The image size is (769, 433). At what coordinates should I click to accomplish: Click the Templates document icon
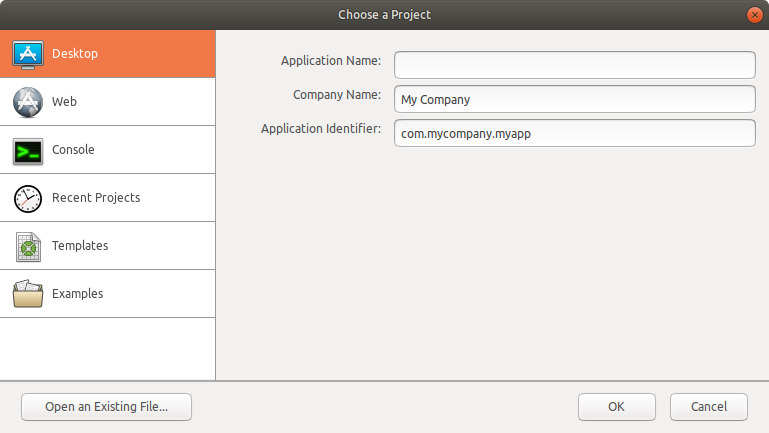(x=28, y=247)
